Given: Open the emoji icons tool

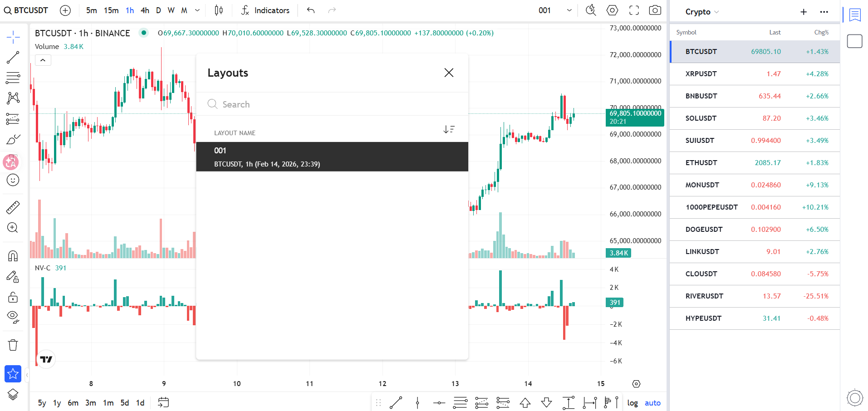Looking at the screenshot, I should [13, 180].
